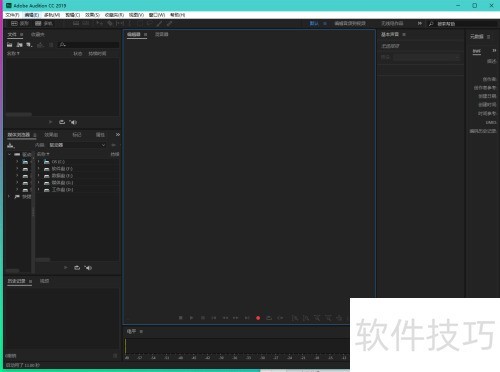Switch to the 混音器 tab
The height and width of the screenshot is (372, 500).
[x=162, y=34]
